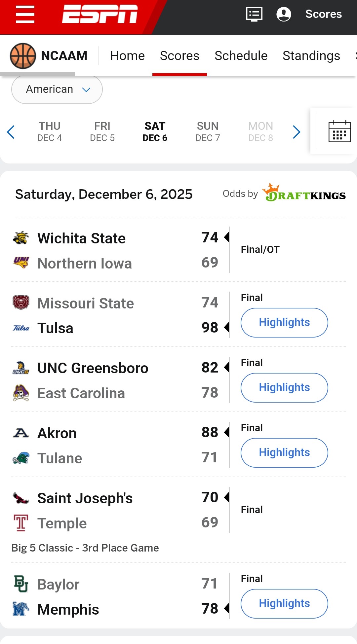Viewport: 357px width, 644px height.
Task: Show later dates with right chevron
Action: click(297, 132)
